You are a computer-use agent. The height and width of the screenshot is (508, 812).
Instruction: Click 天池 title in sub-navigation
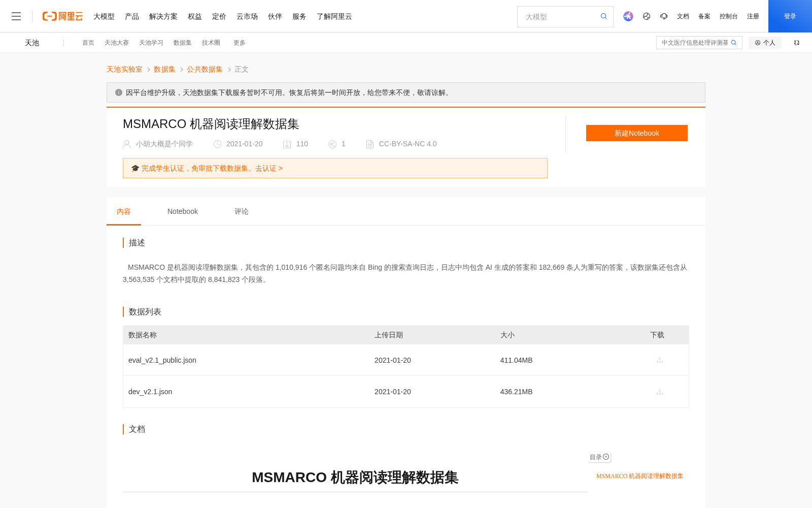pos(32,43)
